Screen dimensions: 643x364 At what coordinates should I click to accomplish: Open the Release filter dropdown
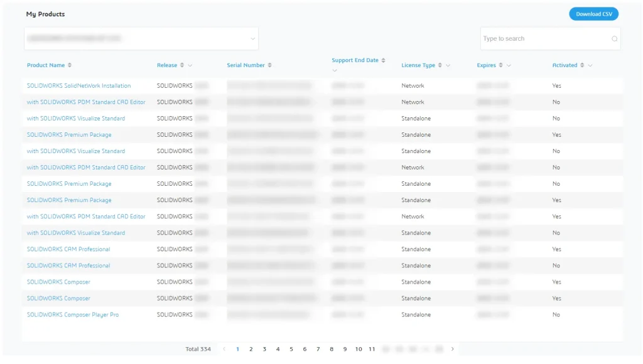tap(190, 65)
